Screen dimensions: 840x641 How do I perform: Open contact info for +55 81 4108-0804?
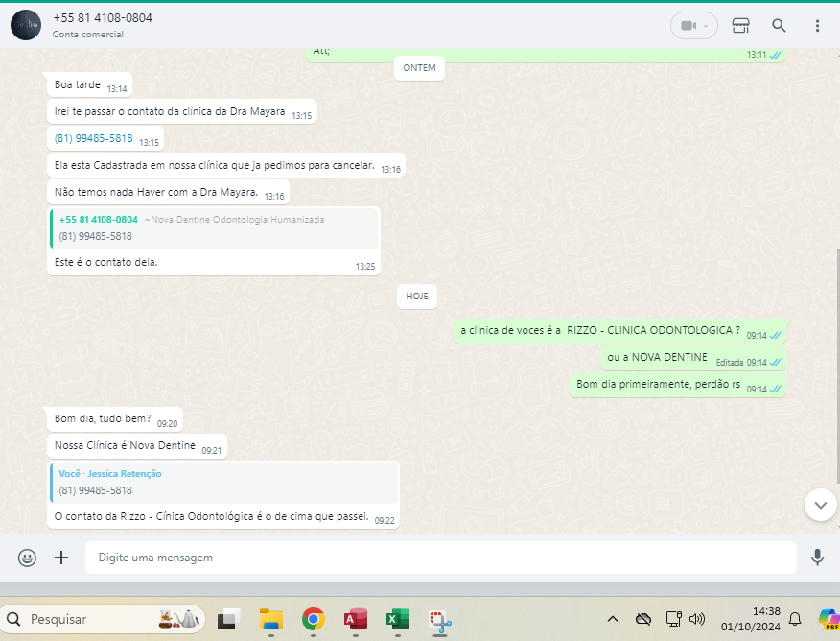tap(103, 17)
